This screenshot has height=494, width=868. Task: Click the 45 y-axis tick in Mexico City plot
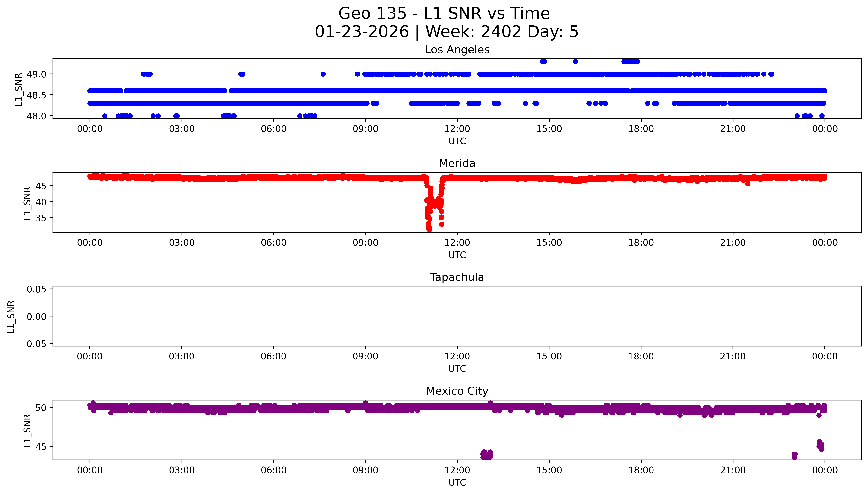pyautogui.click(x=40, y=447)
